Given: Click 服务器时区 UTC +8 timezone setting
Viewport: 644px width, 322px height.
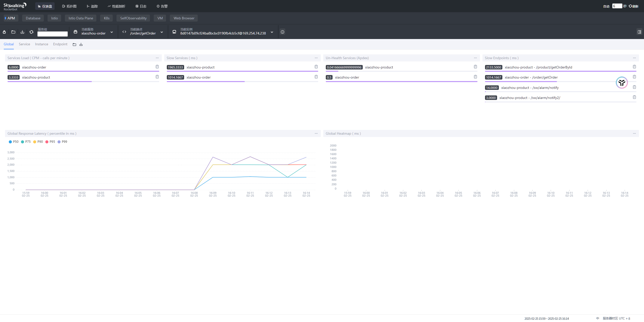Looking at the screenshot, I should click(616, 318).
